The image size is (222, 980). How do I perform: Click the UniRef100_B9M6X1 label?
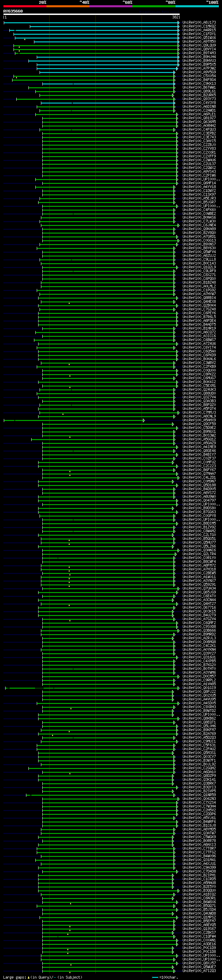199,431
